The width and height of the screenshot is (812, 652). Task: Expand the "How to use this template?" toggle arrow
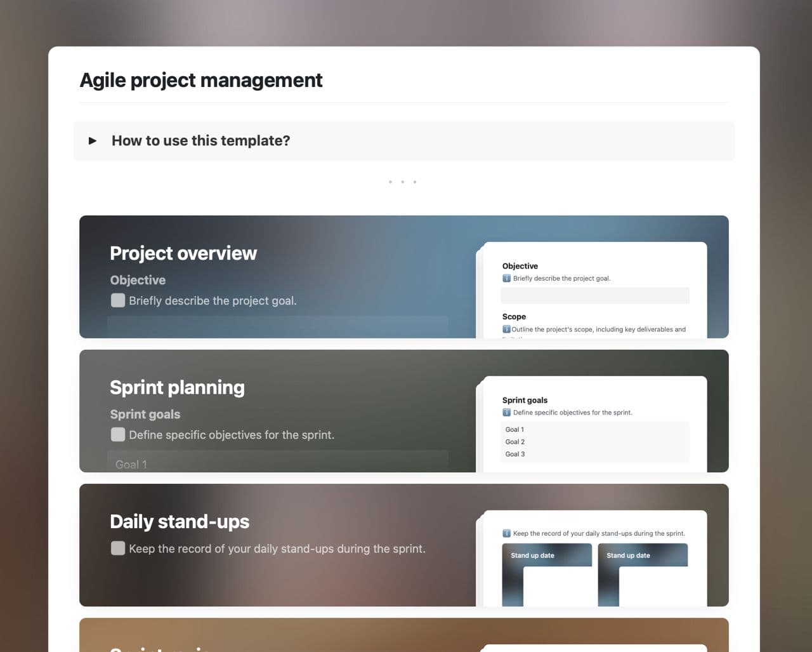pyautogui.click(x=93, y=141)
